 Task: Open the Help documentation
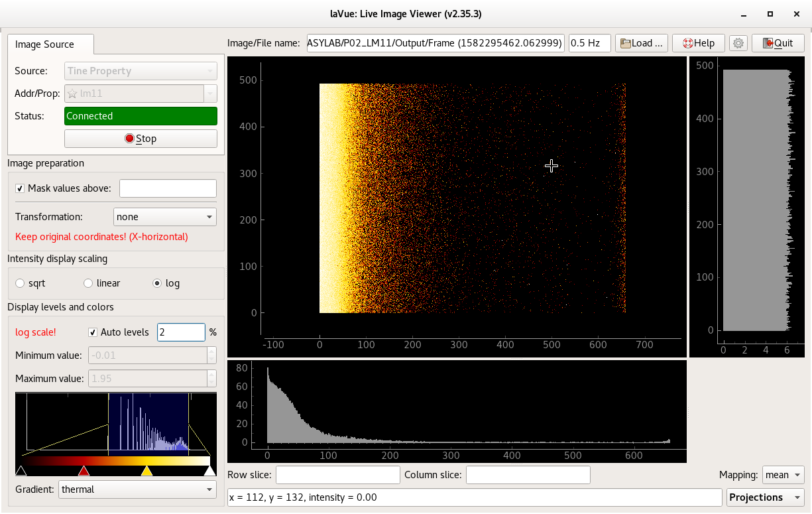699,43
